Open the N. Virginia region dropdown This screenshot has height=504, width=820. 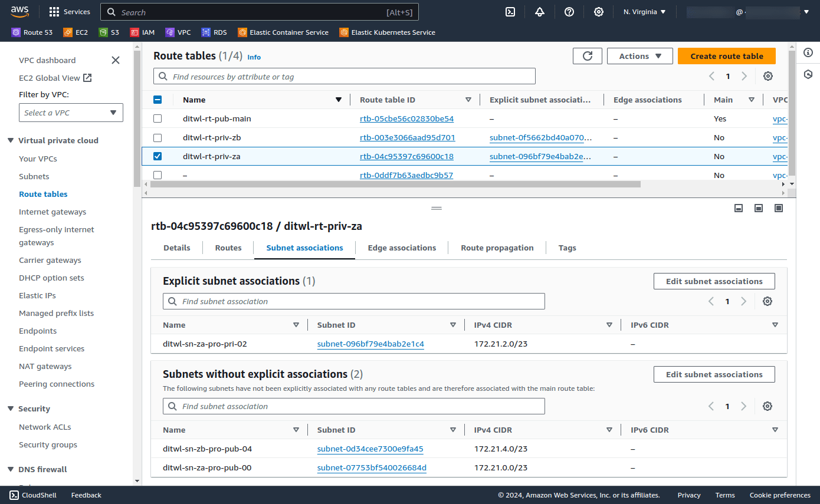click(x=644, y=11)
